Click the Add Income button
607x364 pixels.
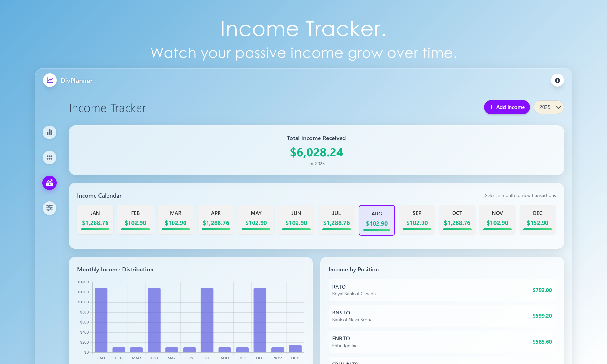[507, 107]
